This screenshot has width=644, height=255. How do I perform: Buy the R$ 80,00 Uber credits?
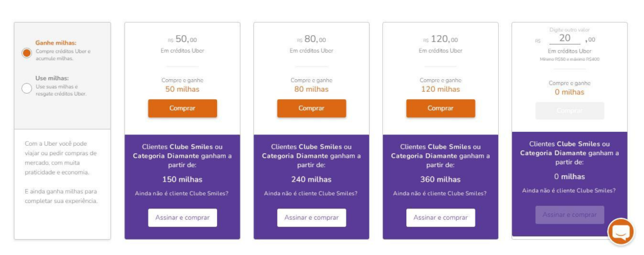[x=311, y=108]
